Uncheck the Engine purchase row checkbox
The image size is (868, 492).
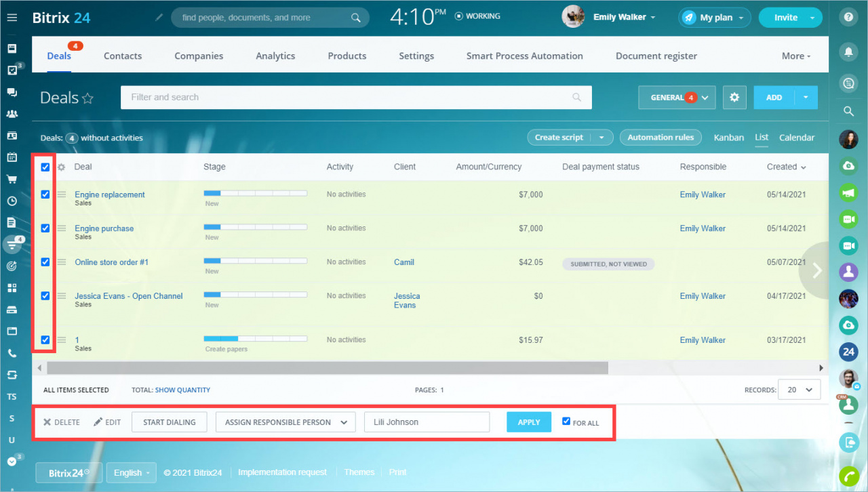click(x=45, y=228)
